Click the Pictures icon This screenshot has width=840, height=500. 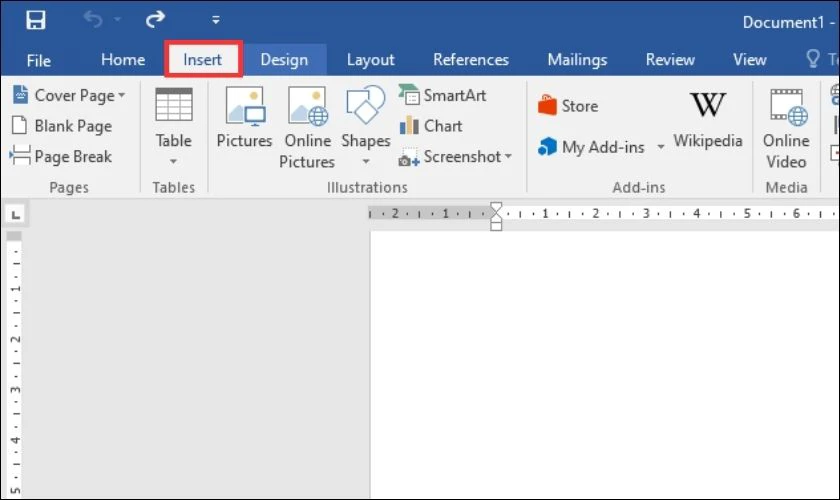244,106
